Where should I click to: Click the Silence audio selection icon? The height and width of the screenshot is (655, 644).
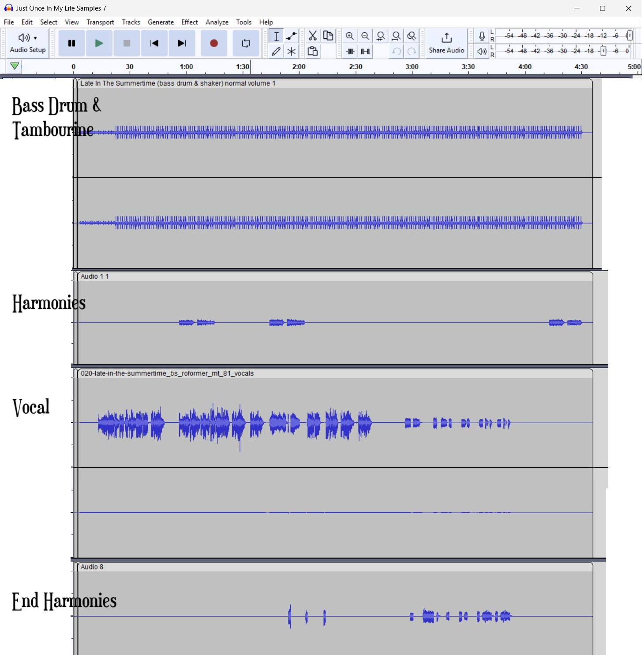pos(366,51)
